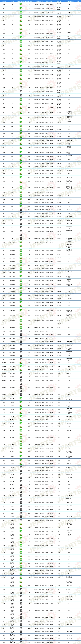
Task: Click the diesel ON icon in the Skoda Superb BSS row
Action: click(21, 387)
